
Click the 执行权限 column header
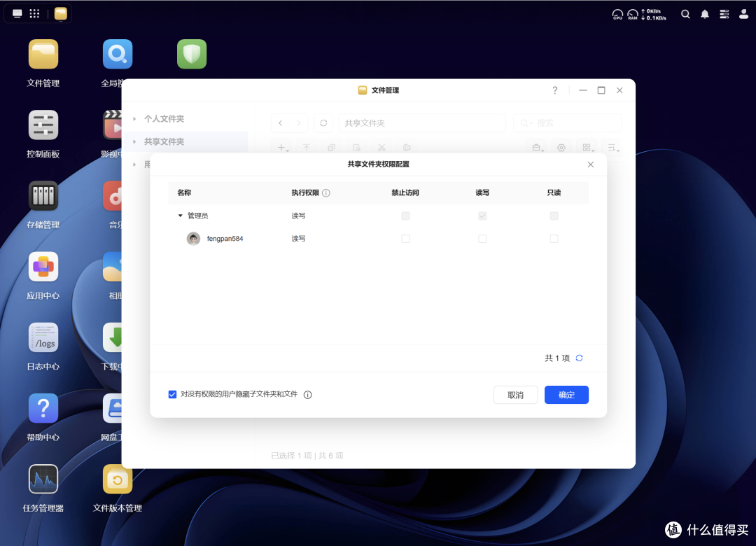coord(305,193)
